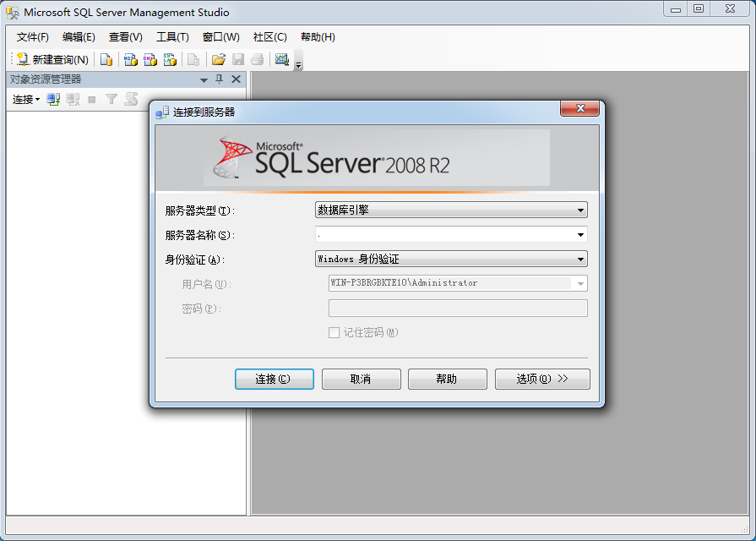756x541 pixels.
Task: Click the Analysis Services XMLA Query icon
Action: pyautogui.click(x=170, y=59)
